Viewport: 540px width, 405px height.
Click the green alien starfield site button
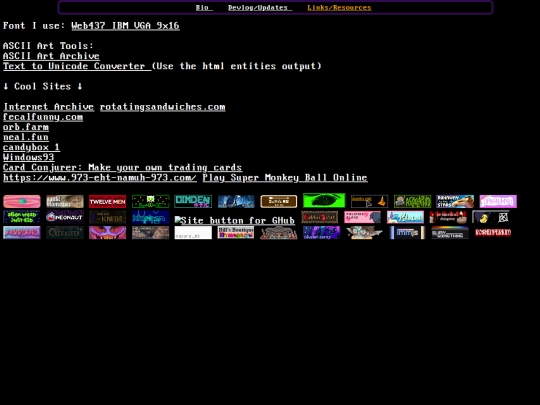[x=150, y=201]
